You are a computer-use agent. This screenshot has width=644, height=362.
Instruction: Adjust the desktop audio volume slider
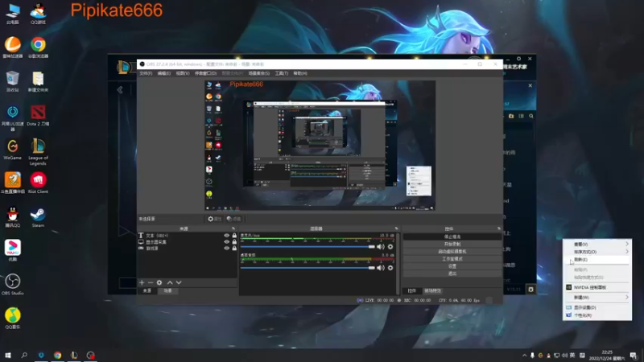click(x=308, y=268)
